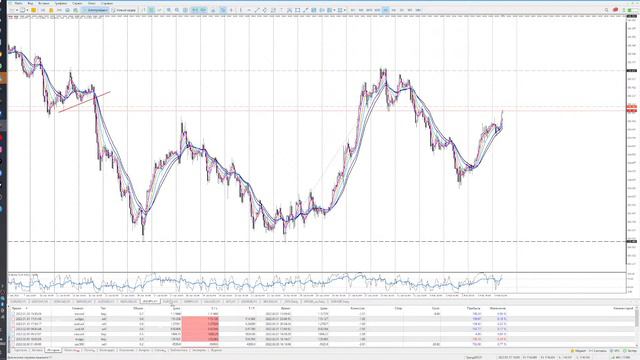Open the Графики menu
Image resolution: width=640 pixels, height=360 pixels.
click(61, 3)
